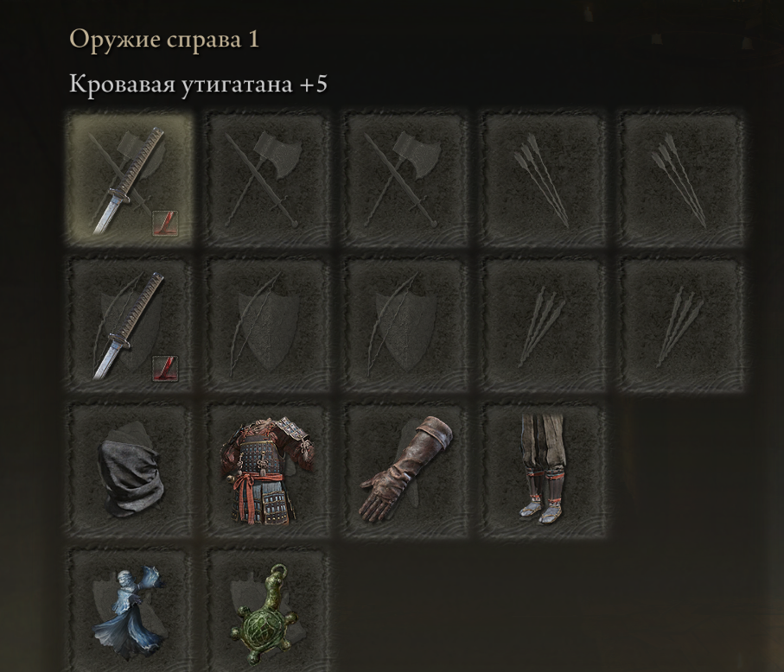Select the left-hand katana slot
Screen dimensions: 784x672
tap(130, 324)
